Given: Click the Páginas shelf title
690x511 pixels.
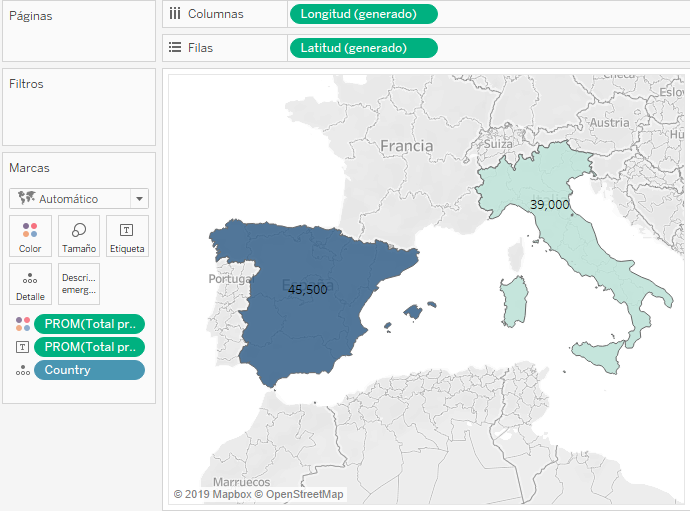Looking at the screenshot, I should click(x=31, y=16).
